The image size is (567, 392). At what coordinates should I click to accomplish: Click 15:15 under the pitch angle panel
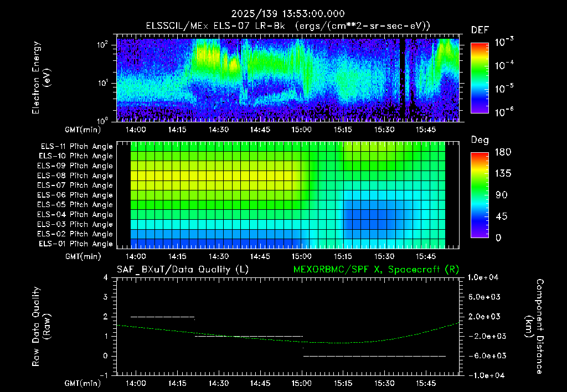(x=343, y=256)
